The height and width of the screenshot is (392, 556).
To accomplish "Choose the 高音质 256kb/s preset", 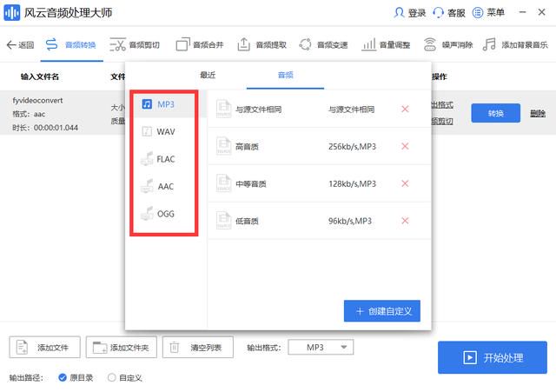I will 319,147.
